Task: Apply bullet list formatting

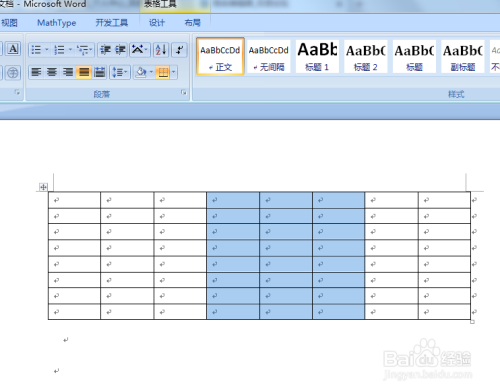Action: [36, 50]
